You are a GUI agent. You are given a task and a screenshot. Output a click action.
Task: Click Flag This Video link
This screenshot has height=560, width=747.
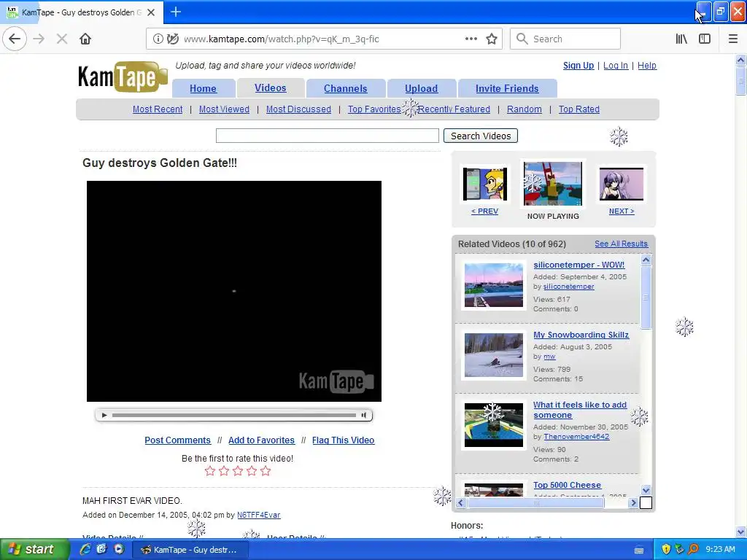click(x=343, y=440)
